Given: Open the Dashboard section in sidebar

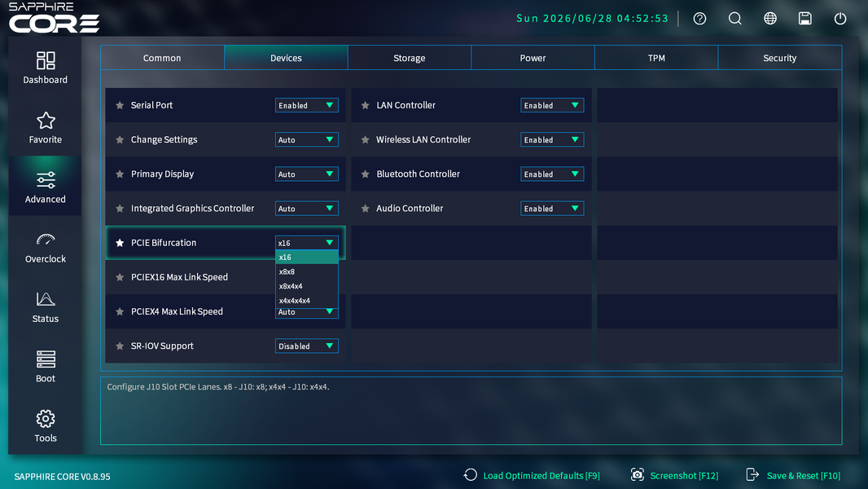Looking at the screenshot, I should (x=46, y=68).
